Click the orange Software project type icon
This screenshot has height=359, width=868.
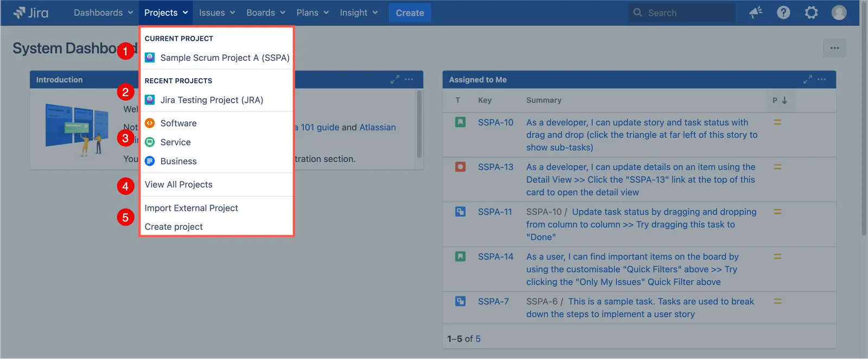(x=150, y=123)
